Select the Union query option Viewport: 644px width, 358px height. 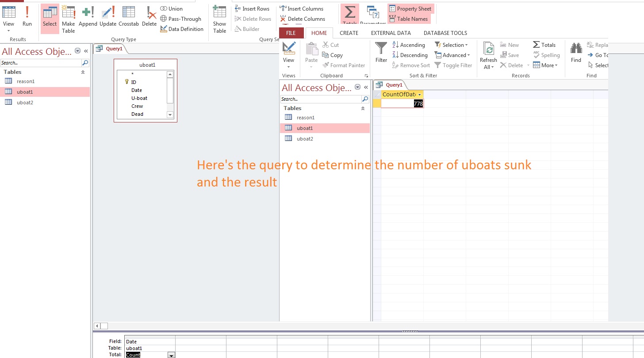(171, 8)
